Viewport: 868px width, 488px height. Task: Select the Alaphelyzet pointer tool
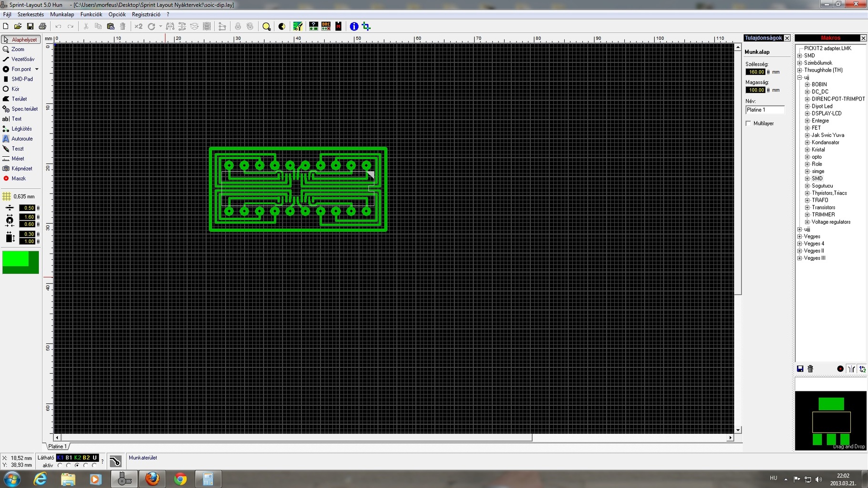(x=20, y=40)
